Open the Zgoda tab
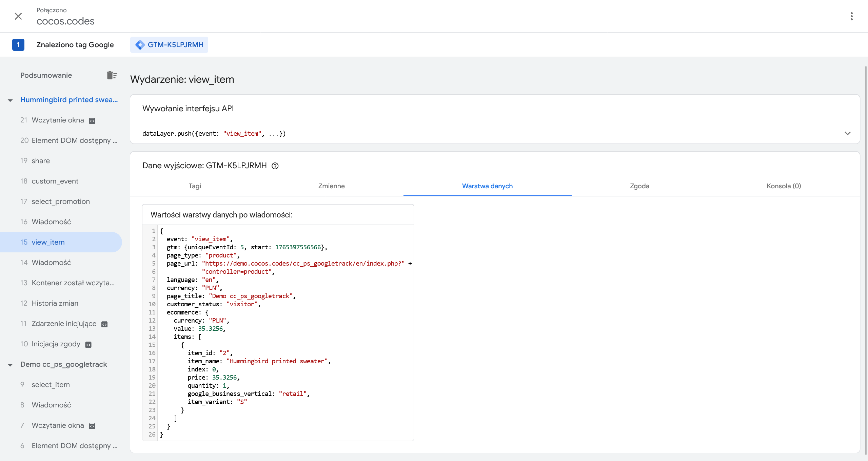This screenshot has width=868, height=461. pos(639,186)
